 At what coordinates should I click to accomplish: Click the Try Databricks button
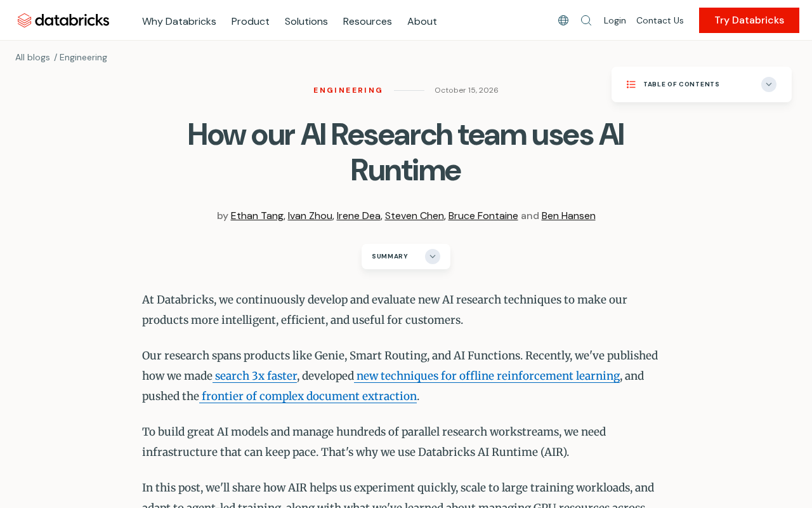point(749,20)
